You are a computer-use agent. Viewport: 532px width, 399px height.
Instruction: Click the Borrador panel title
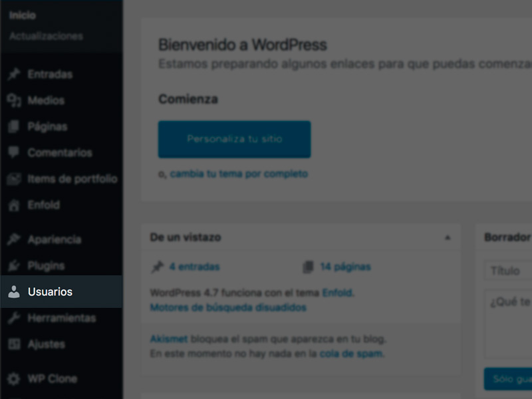pyautogui.click(x=507, y=237)
